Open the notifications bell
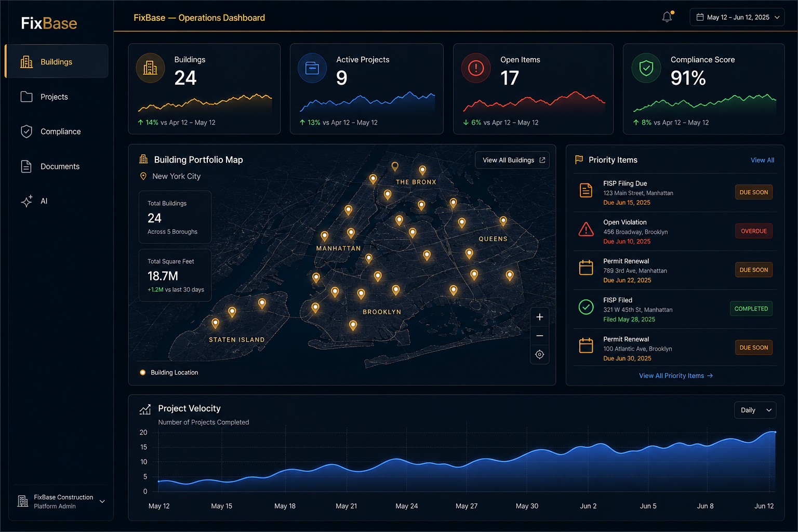798x532 pixels. [667, 17]
